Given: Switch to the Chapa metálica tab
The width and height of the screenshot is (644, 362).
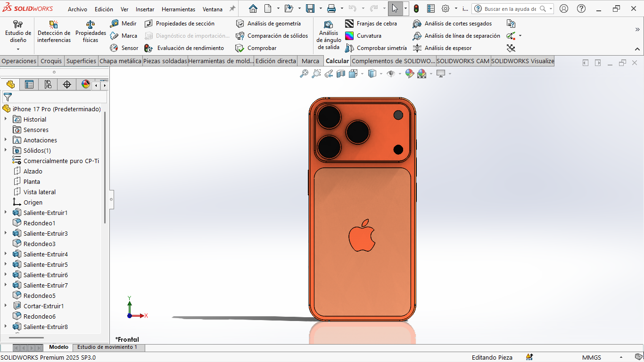Looking at the screenshot, I should click(x=120, y=61).
